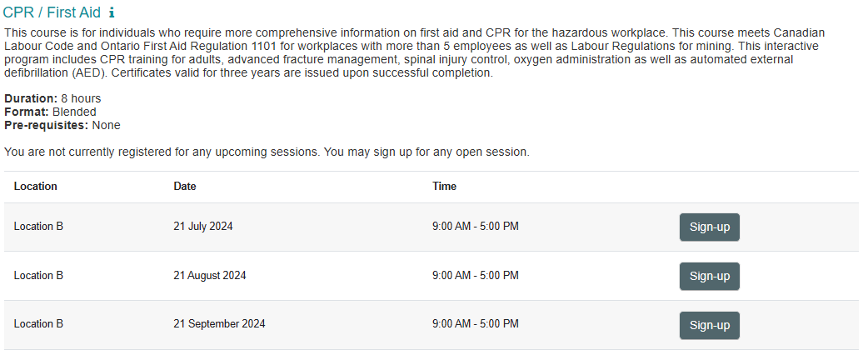Click the Time column header

444,187
